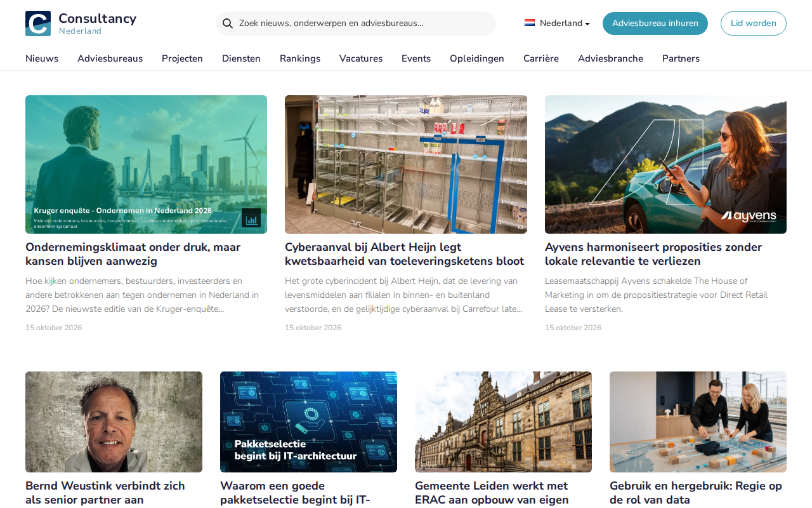This screenshot has width=812, height=508.
Task: Click the chart icon on the Kruger enquête image
Action: click(x=251, y=218)
